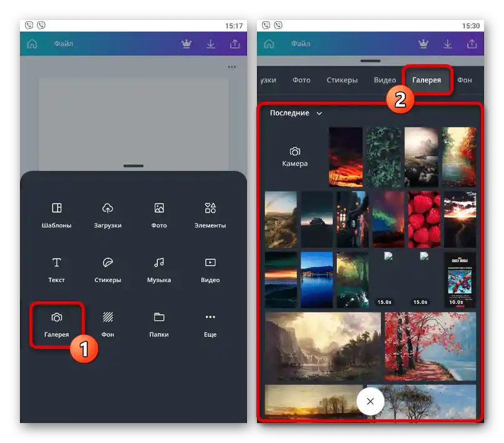Screen dimensions: 504x443
Task: Tap panel drag handle in left screen
Action: click(x=133, y=166)
